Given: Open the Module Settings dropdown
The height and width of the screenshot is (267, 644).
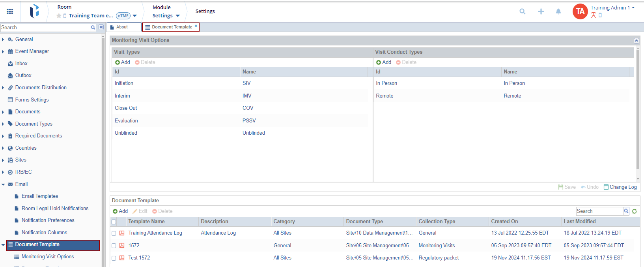Looking at the screenshot, I should 166,16.
